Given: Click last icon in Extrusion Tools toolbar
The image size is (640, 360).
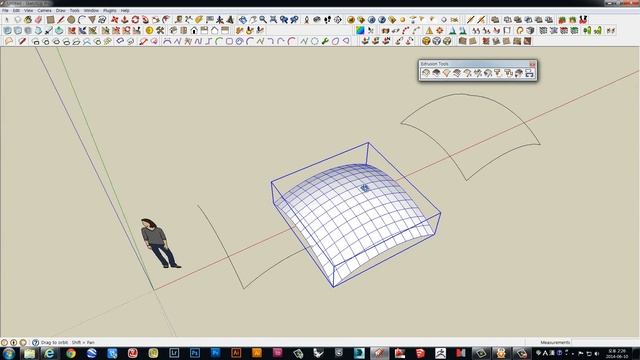Looking at the screenshot, I should coord(529,73).
